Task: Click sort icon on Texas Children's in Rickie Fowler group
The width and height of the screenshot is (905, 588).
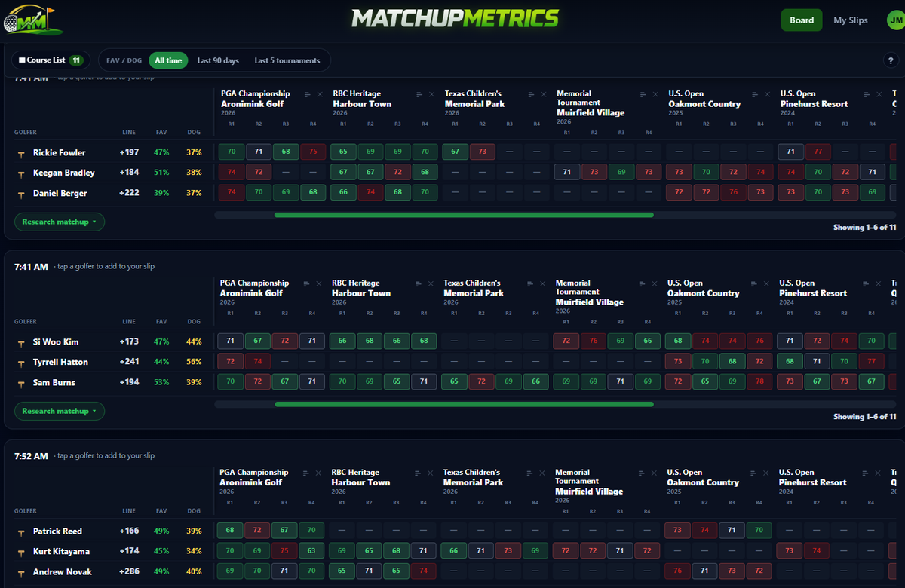Action: point(532,94)
